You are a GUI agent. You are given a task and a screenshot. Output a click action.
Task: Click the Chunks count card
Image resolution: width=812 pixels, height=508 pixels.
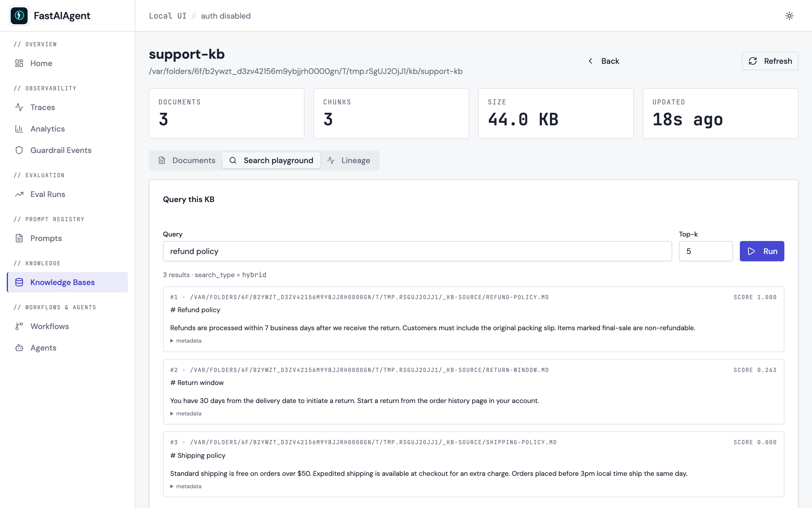click(x=391, y=113)
